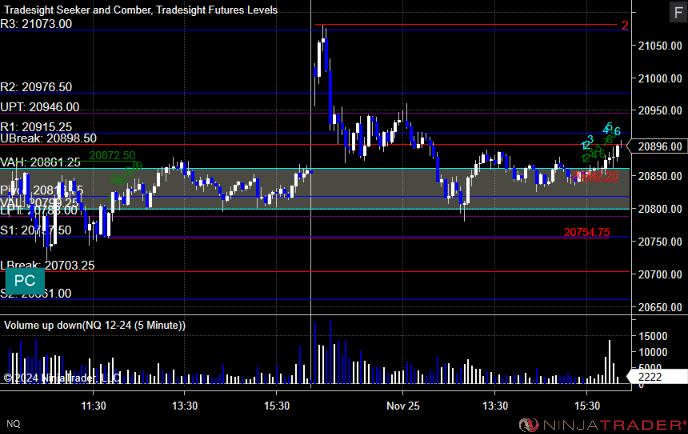Click the red 2 marker near the R3 line
The height and width of the screenshot is (434, 688).
coord(625,26)
